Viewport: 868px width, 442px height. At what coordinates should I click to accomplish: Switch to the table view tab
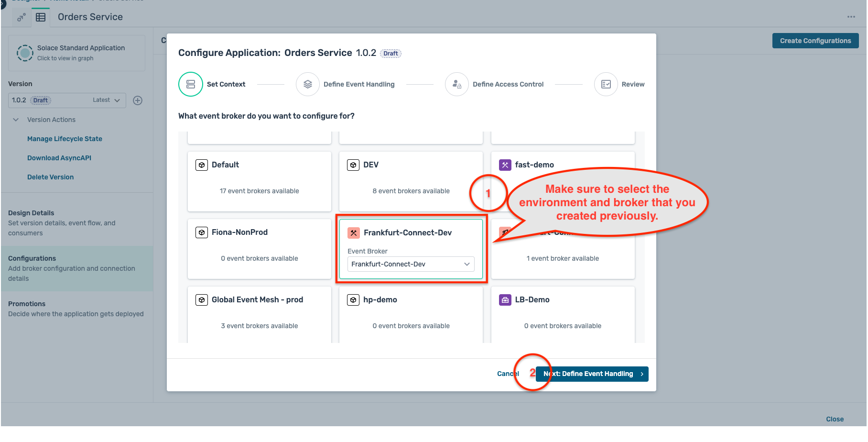click(41, 17)
